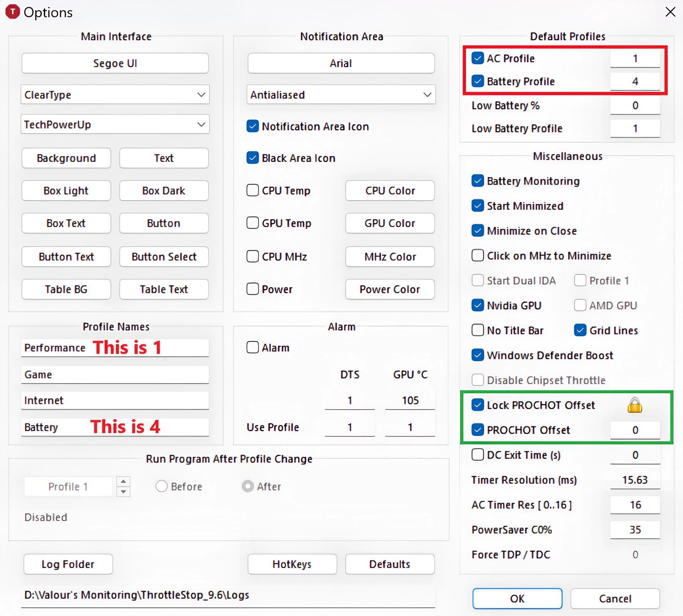Open the Log Folder button
This screenshot has height=616, width=683.
pyautogui.click(x=68, y=564)
